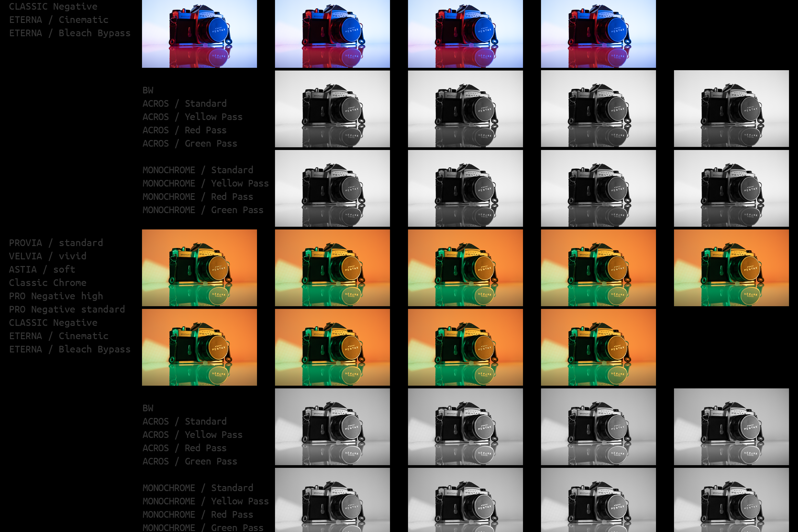
Task: Click 'BW' heading beside the white-background thumbnails
Action: click(148, 90)
